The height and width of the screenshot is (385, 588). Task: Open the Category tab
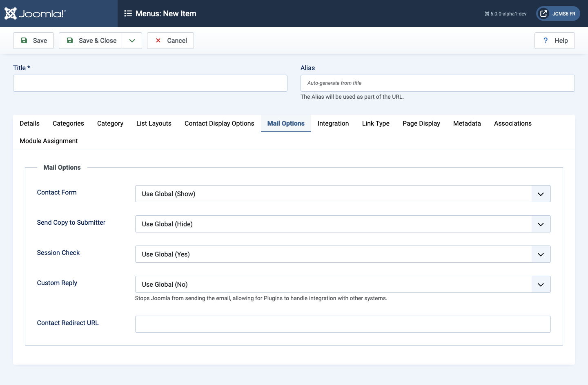click(x=110, y=123)
